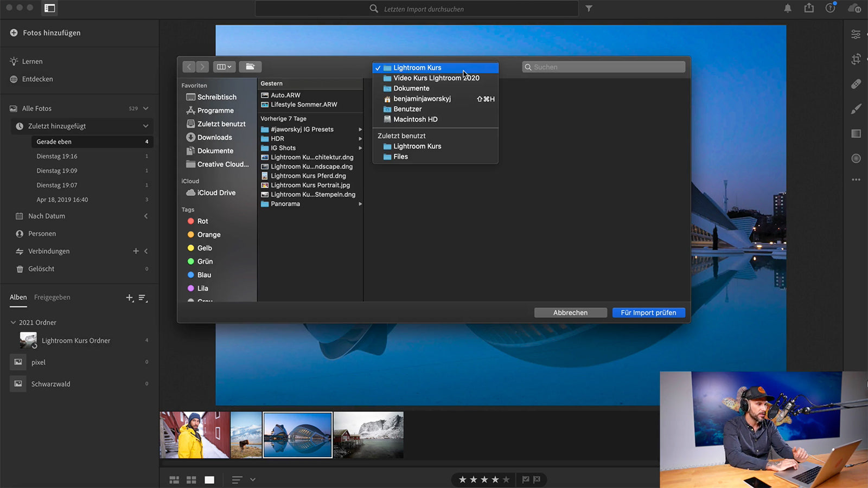This screenshot has width=868, height=488.
Task: Select the red cabins snowy mountain thumbnail
Action: (x=369, y=435)
